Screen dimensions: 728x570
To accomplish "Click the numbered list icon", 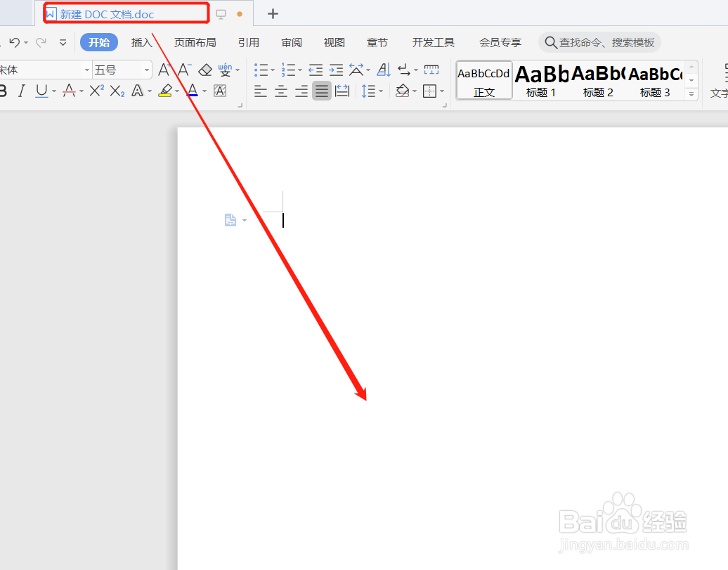I will pyautogui.click(x=288, y=70).
